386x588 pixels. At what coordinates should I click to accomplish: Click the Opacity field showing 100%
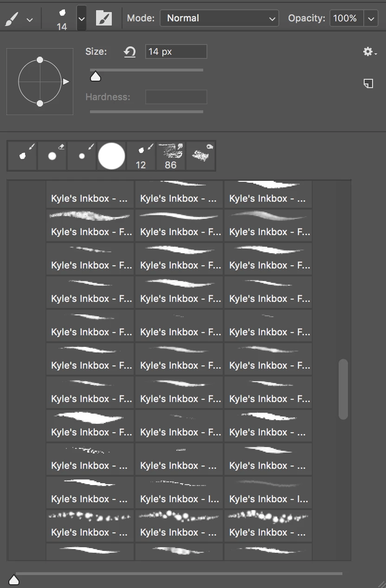pyautogui.click(x=347, y=19)
